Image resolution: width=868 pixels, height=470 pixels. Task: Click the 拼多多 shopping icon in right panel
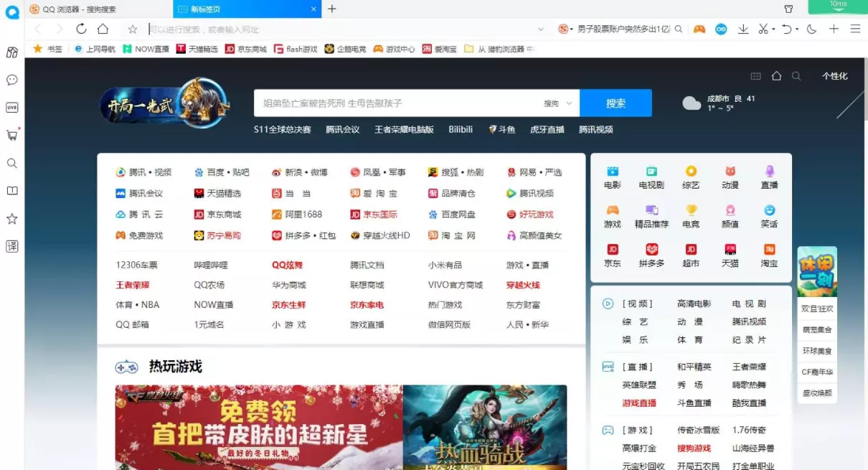(x=652, y=255)
